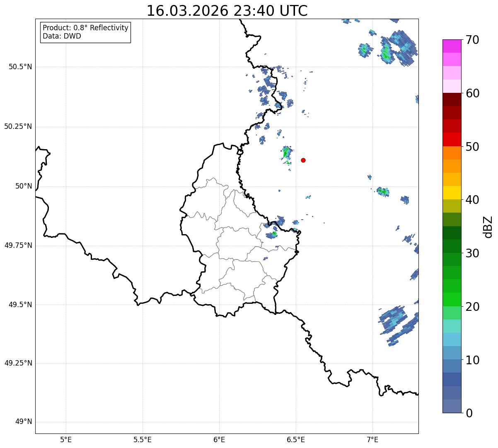Click the green radar echo left of the red dot

click(286, 153)
